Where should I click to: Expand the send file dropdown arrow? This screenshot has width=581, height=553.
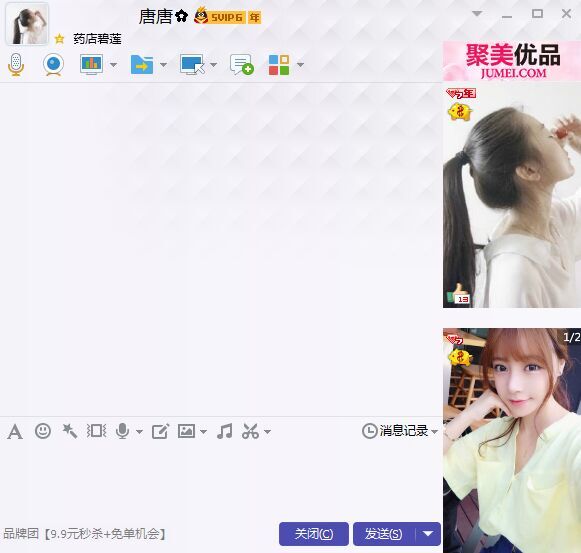click(x=163, y=65)
